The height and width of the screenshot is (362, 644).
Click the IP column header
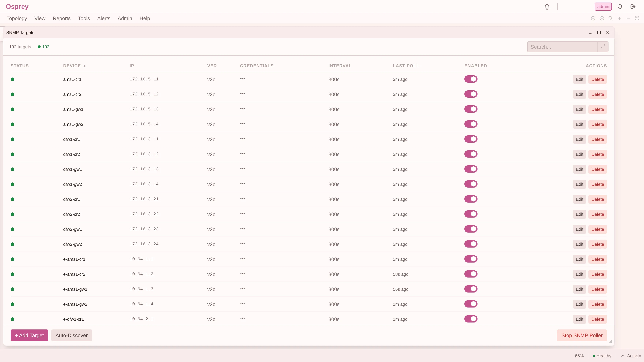point(132,66)
